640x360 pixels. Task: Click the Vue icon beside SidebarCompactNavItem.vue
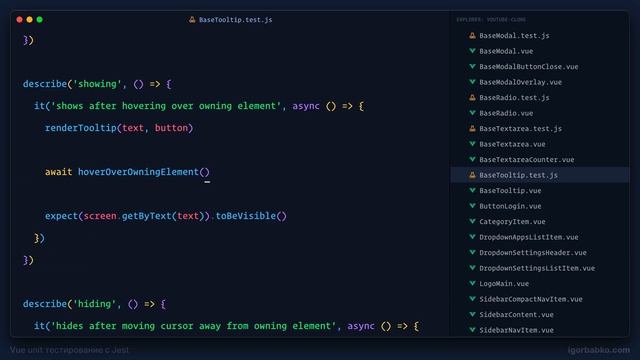tap(472, 299)
